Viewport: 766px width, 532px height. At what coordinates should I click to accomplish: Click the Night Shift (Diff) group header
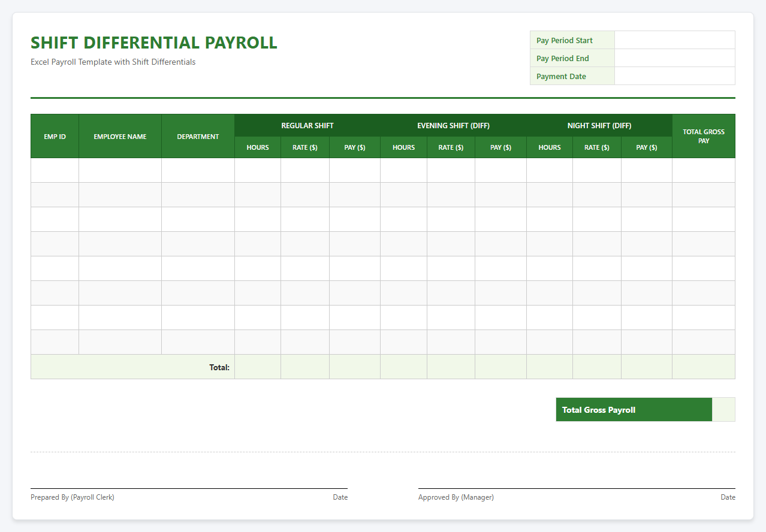pos(599,125)
